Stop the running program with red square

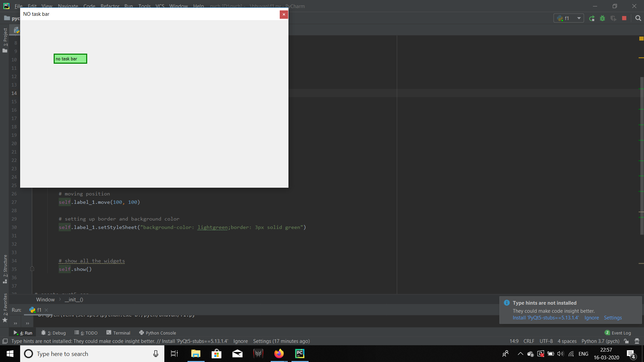click(x=624, y=18)
